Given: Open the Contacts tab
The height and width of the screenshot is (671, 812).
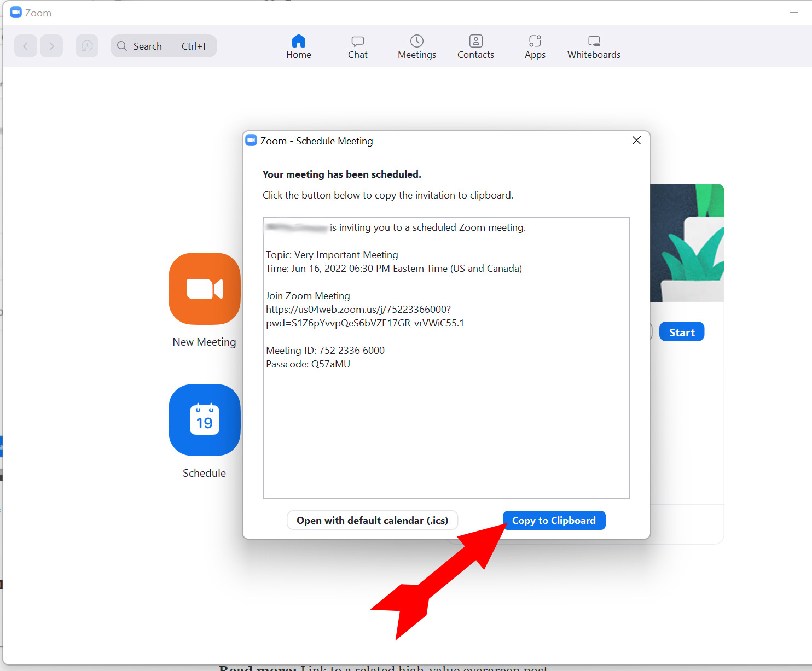Looking at the screenshot, I should click(475, 46).
